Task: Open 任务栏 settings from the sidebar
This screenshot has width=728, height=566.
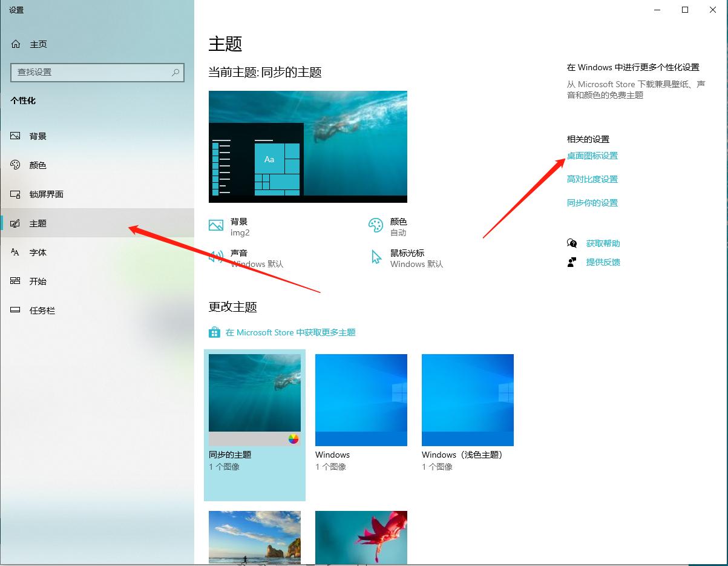Action: coord(42,310)
